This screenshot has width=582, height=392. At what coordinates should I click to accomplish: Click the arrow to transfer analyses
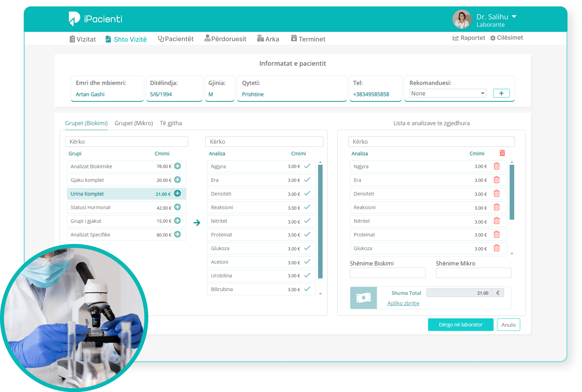point(197,223)
